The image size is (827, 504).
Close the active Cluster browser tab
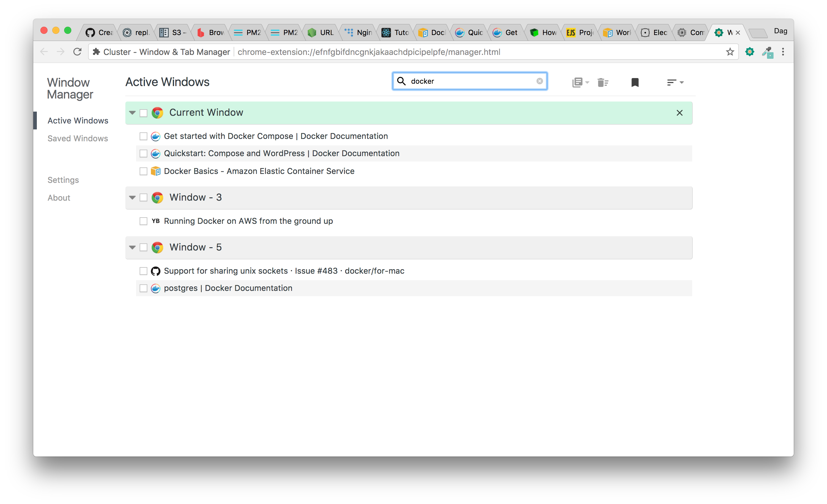(x=738, y=33)
